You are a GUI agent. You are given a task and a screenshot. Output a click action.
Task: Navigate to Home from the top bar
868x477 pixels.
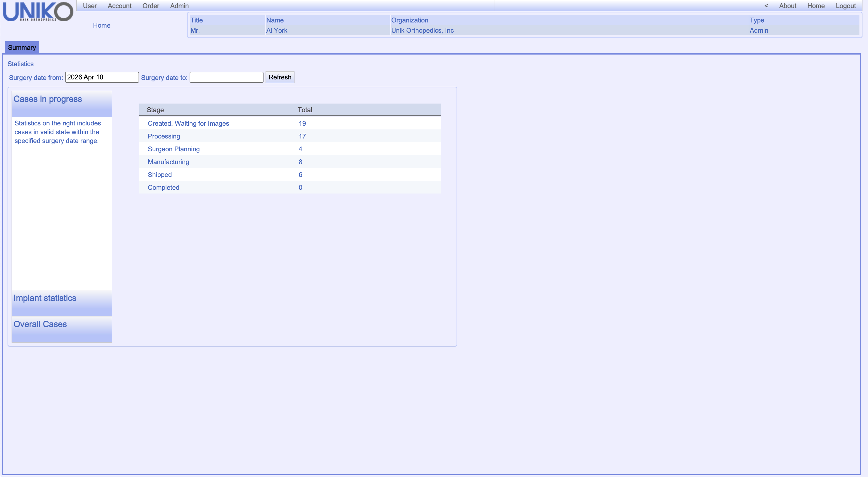(x=816, y=6)
